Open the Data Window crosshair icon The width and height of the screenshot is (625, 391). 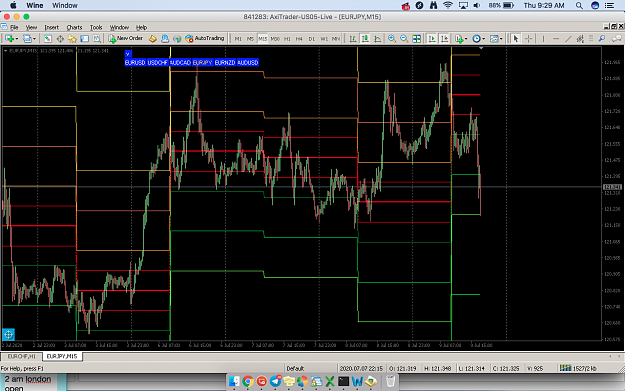(x=60, y=39)
